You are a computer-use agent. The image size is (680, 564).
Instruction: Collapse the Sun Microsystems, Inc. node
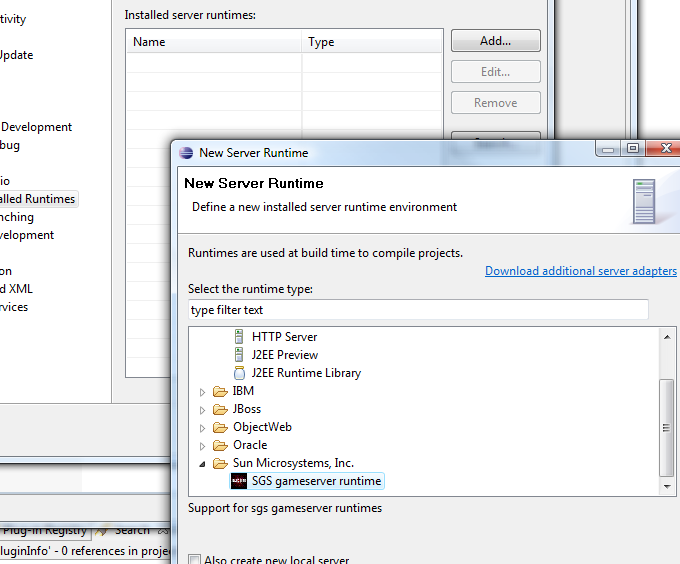(203, 464)
